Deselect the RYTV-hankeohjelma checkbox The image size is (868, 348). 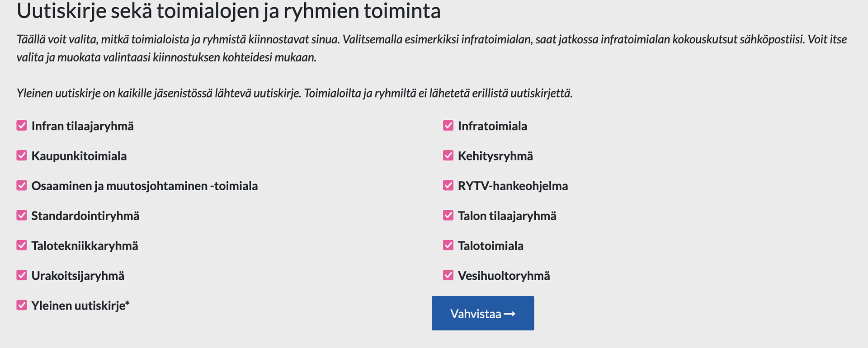(x=448, y=185)
